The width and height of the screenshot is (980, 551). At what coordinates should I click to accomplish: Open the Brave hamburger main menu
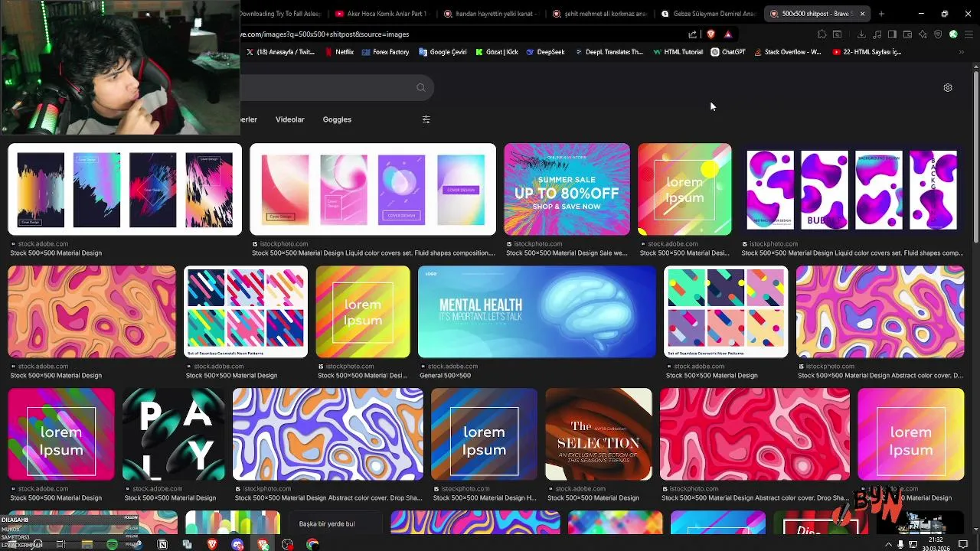point(969,34)
